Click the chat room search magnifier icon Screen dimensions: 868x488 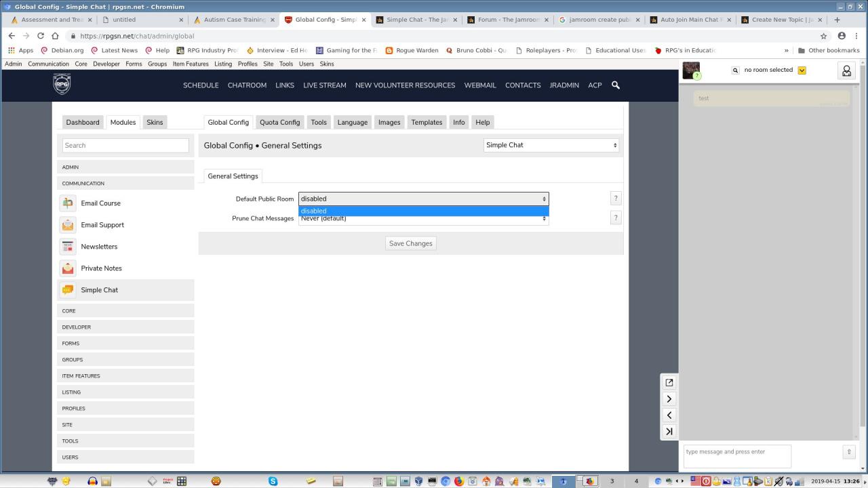pos(735,70)
